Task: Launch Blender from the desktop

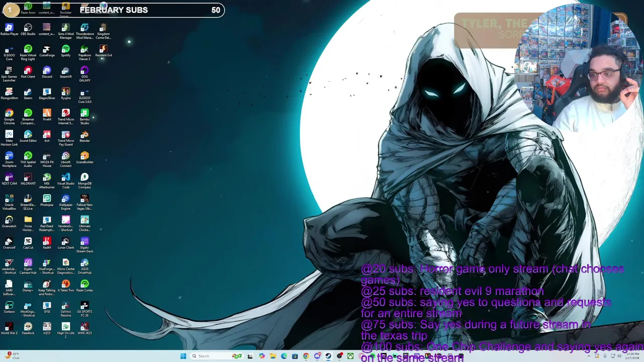Action: pyautogui.click(x=85, y=136)
